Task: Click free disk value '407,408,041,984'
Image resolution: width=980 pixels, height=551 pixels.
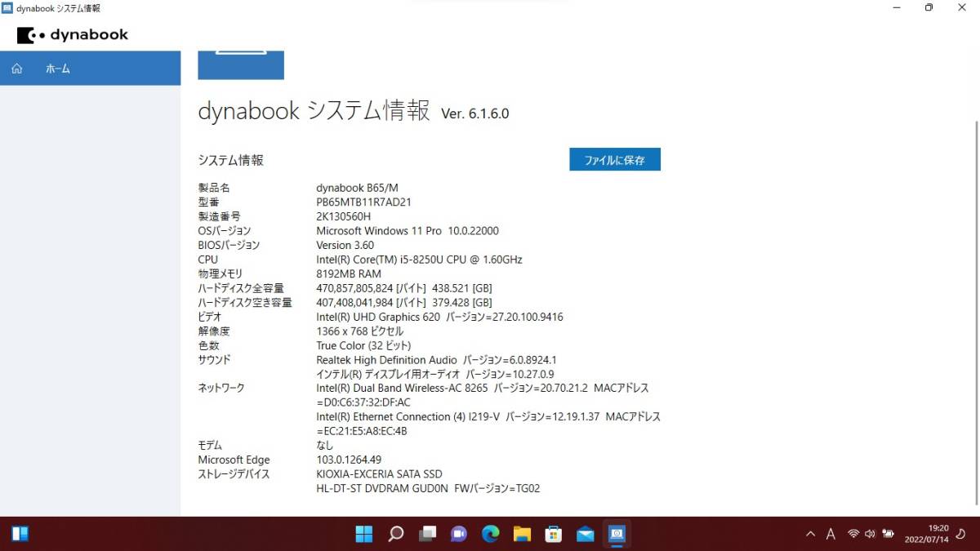Action: pyautogui.click(x=354, y=302)
